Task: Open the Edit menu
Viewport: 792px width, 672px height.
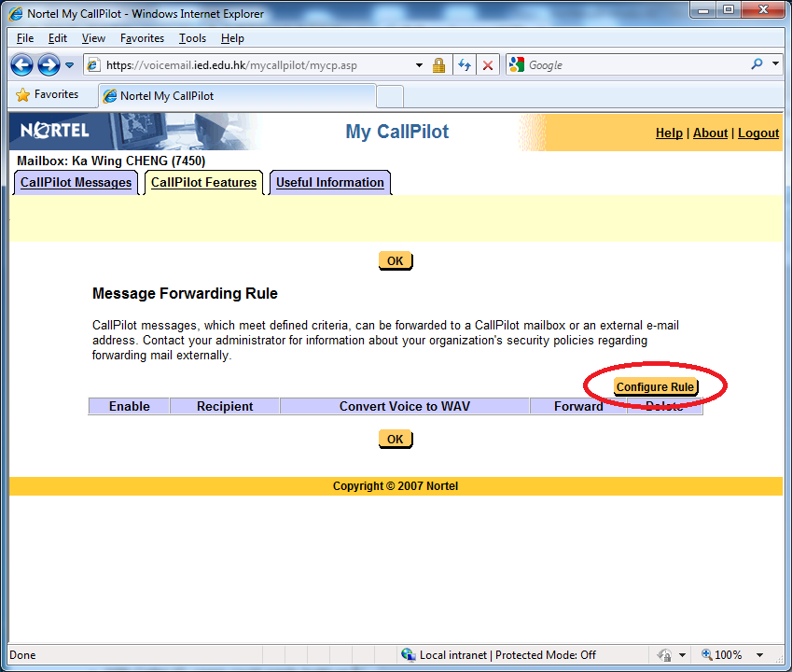Action: coord(58,38)
